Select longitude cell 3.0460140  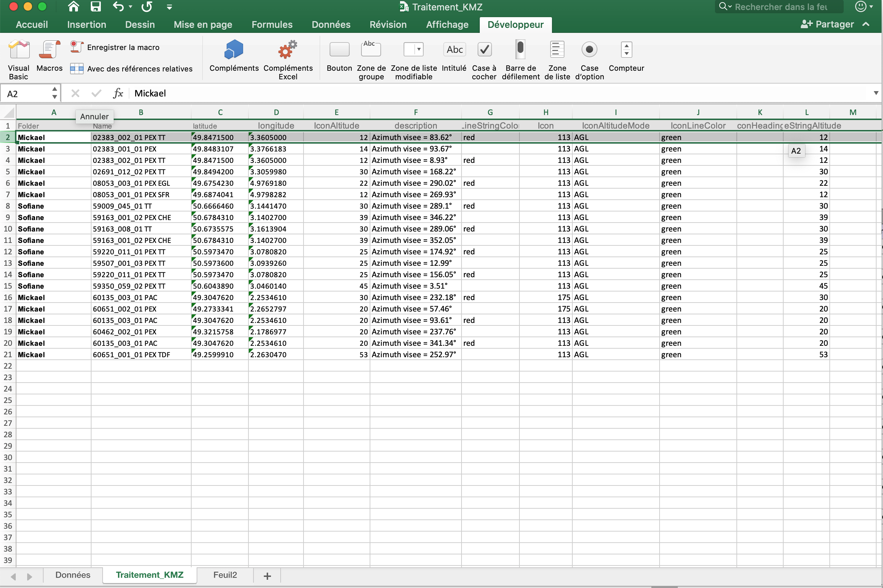pos(276,286)
